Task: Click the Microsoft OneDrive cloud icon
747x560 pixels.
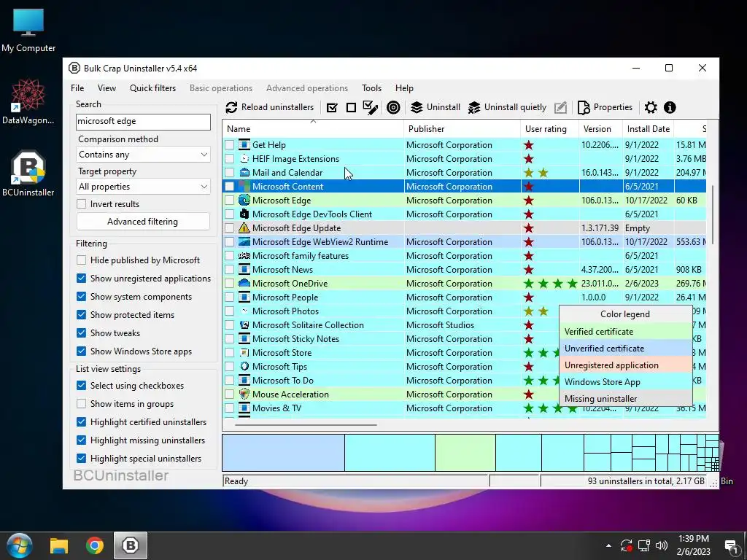Action: point(244,284)
